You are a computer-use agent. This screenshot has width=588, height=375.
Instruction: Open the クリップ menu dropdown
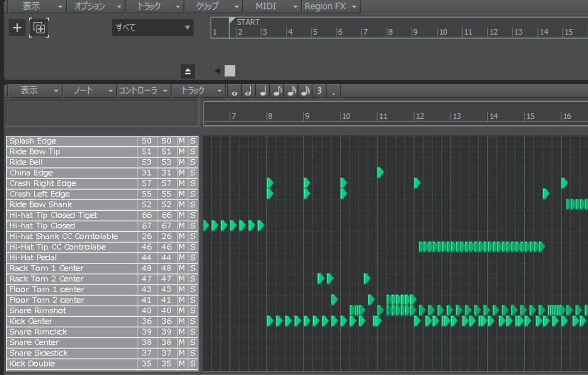[x=214, y=6]
